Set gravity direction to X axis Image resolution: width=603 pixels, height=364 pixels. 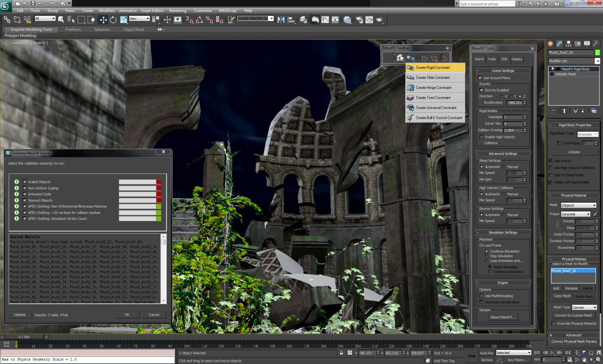(502, 96)
